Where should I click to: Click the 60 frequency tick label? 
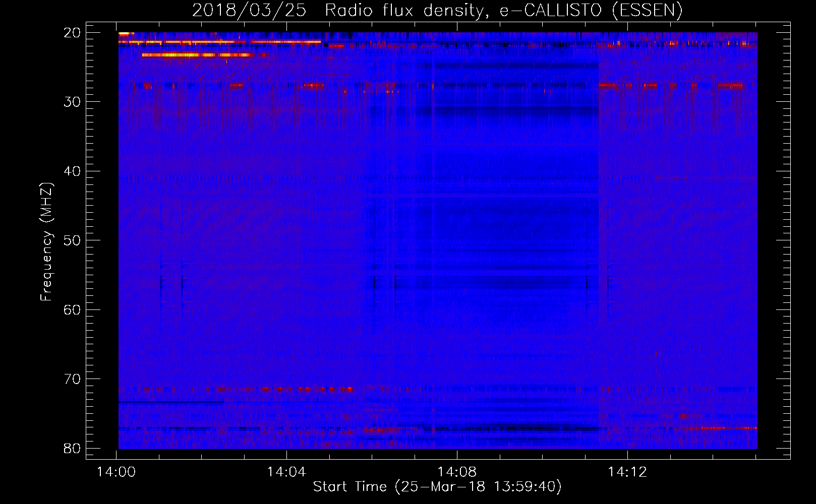coord(73,309)
